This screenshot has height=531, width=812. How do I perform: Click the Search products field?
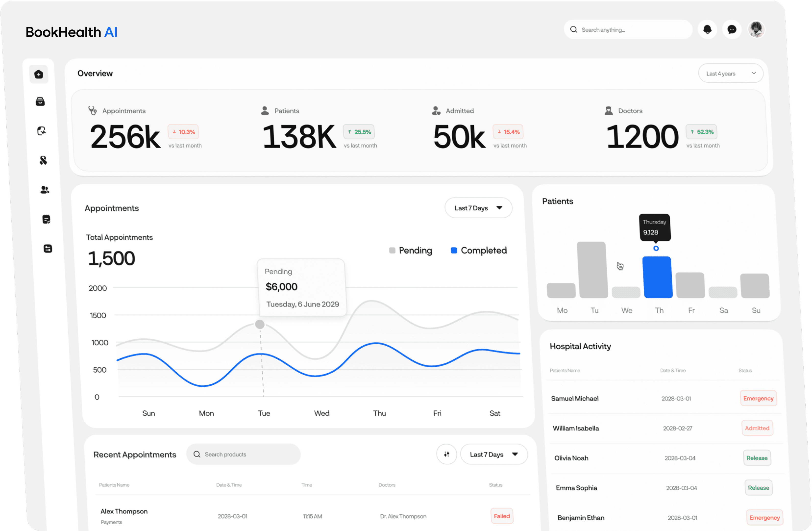(x=244, y=454)
